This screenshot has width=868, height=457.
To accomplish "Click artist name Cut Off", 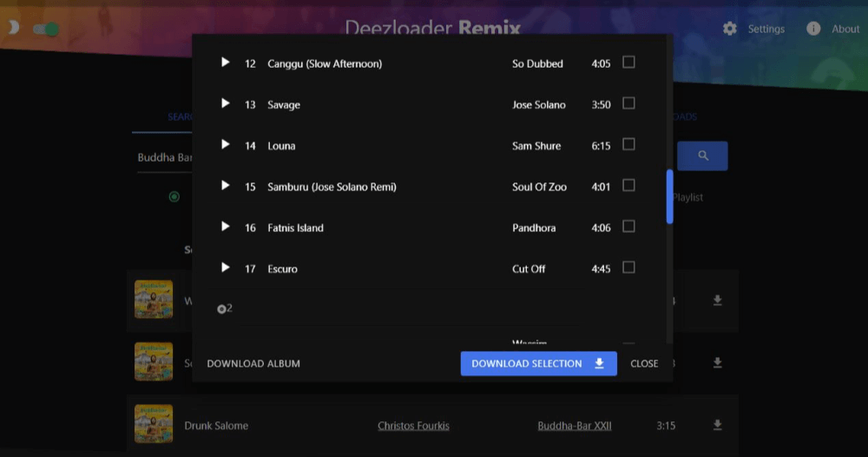I will point(529,268).
